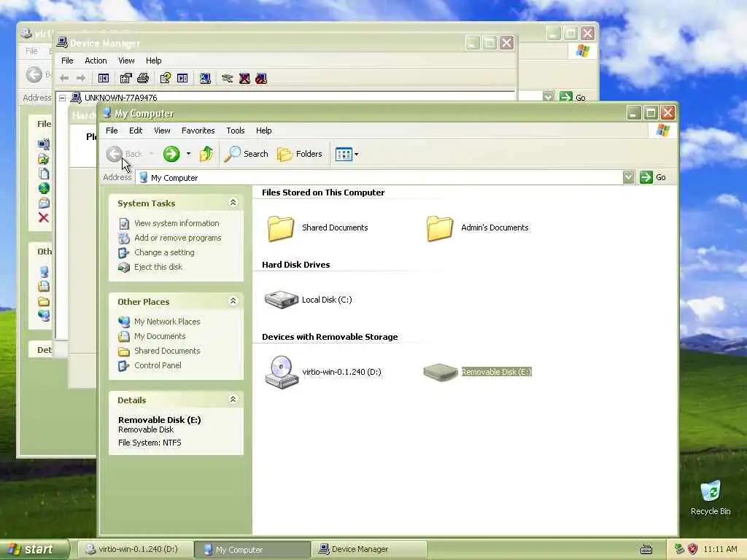Open the View menu in Device Manager
747x560 pixels.
point(126,61)
